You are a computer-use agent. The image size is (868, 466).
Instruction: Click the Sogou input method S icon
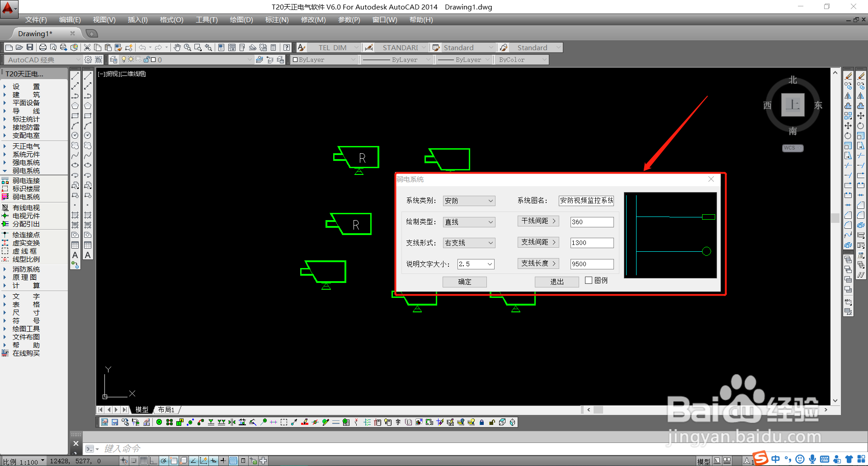coord(760,458)
